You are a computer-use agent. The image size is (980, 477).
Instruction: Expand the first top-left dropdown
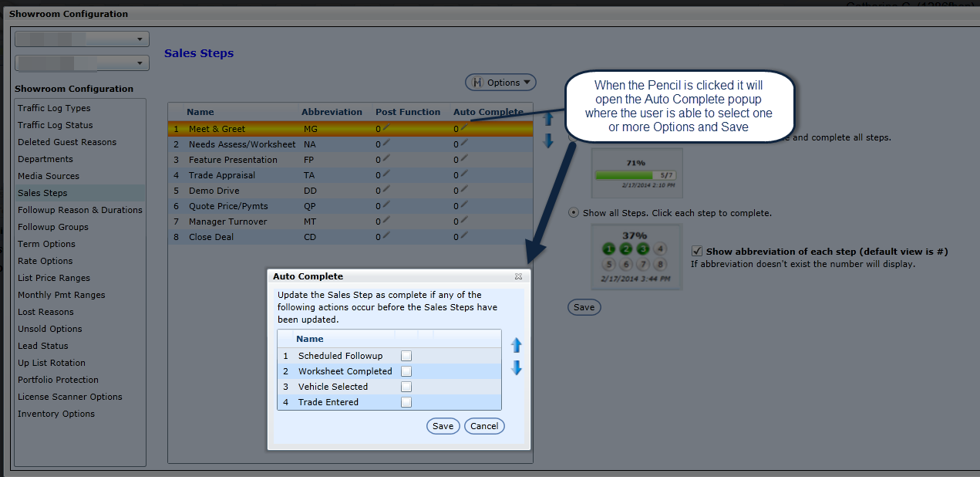click(x=81, y=39)
